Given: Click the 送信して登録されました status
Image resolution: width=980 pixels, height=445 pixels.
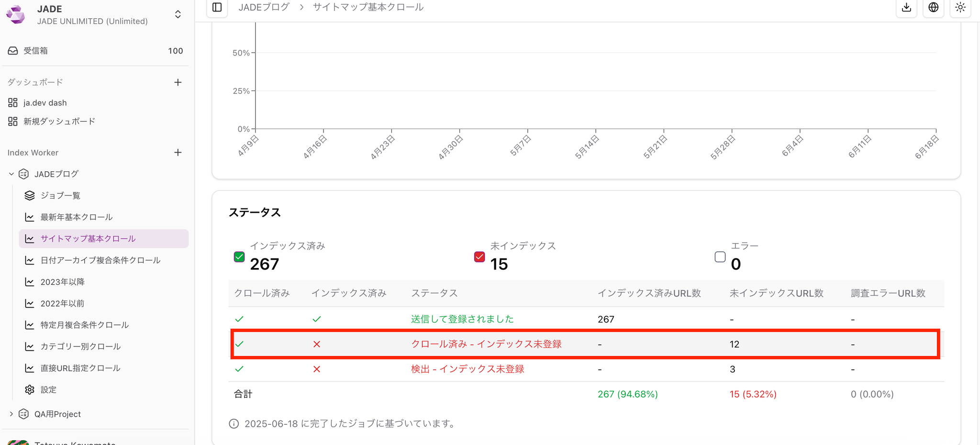Looking at the screenshot, I should [462, 319].
